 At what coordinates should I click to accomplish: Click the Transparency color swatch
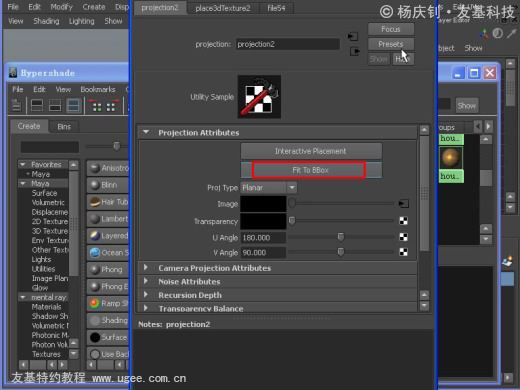[x=263, y=221]
